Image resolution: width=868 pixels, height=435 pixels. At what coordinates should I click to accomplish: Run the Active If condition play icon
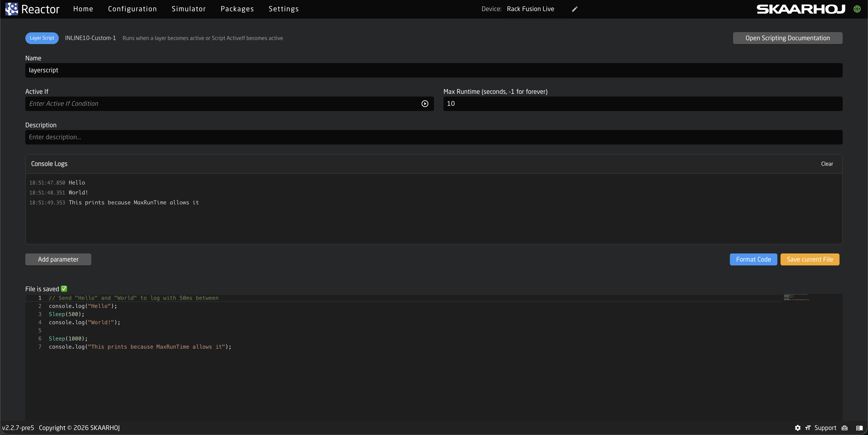pos(425,104)
